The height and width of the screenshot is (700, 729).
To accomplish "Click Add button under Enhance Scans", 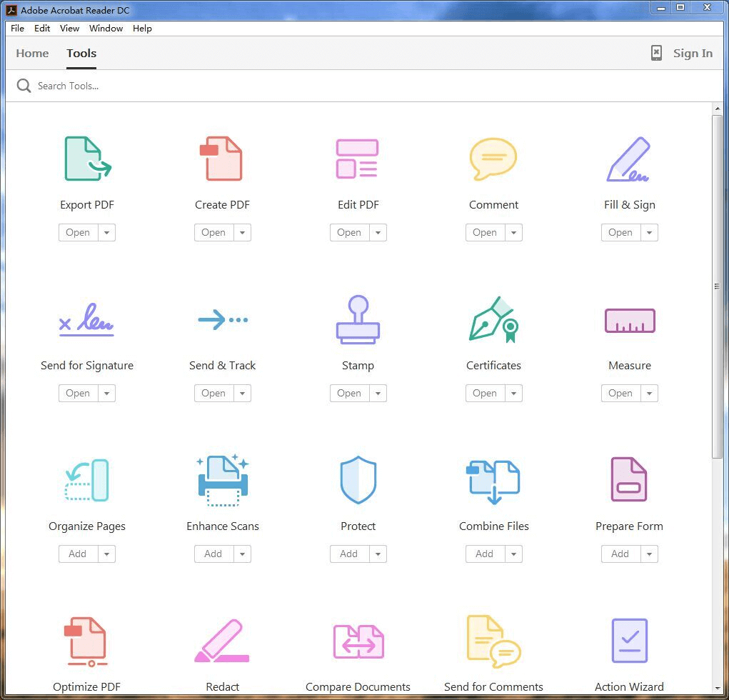I will point(213,554).
